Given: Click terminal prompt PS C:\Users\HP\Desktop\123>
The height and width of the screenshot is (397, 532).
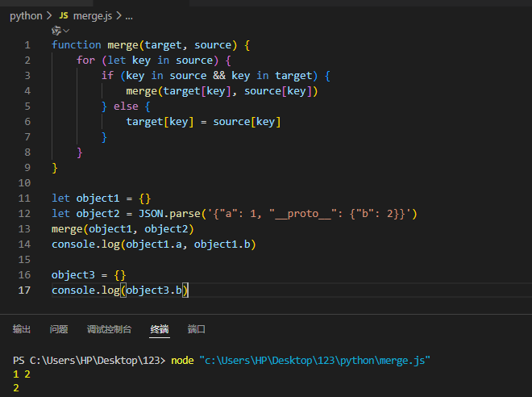Looking at the screenshot, I should [x=89, y=361].
